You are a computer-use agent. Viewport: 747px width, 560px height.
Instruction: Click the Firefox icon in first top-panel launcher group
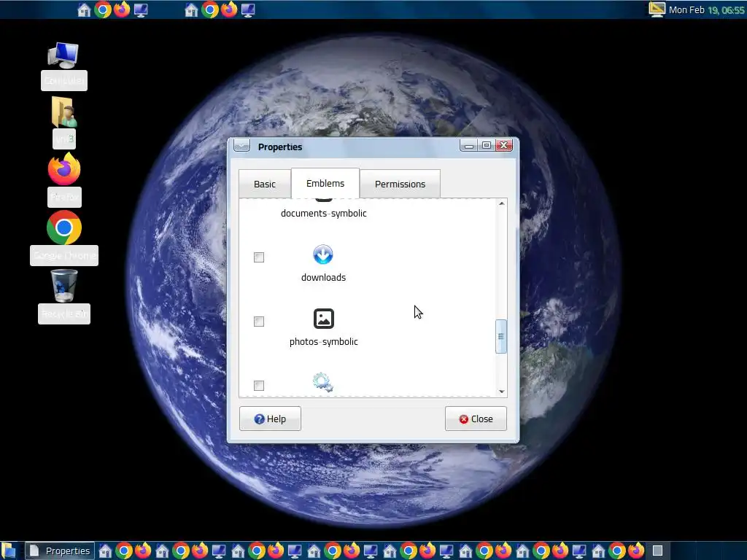click(122, 9)
